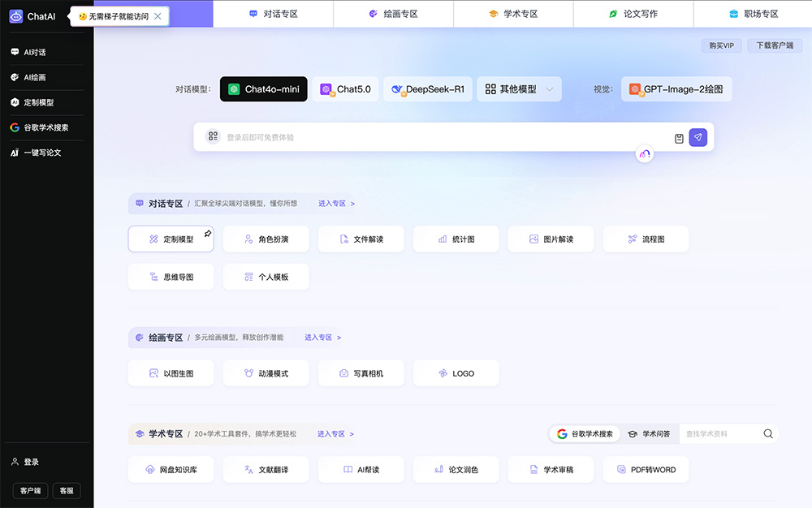
Task: Close the 无需梯子就能访问 tooltip
Action: (x=158, y=16)
